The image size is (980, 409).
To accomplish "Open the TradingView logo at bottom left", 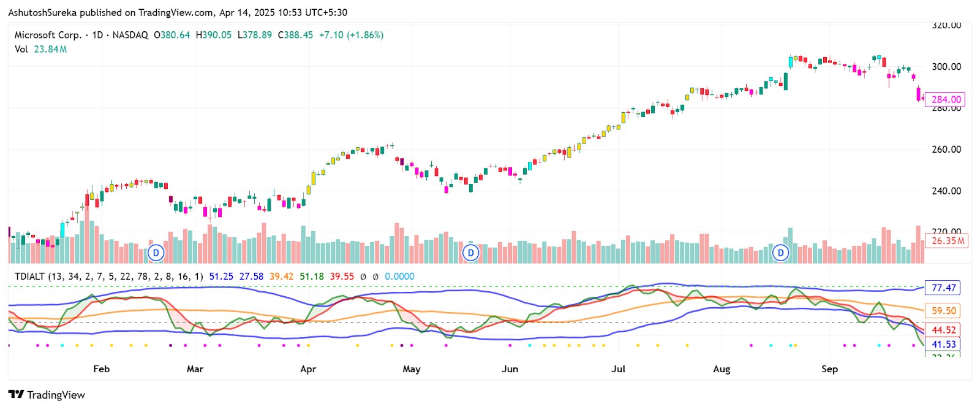I will coord(47,395).
